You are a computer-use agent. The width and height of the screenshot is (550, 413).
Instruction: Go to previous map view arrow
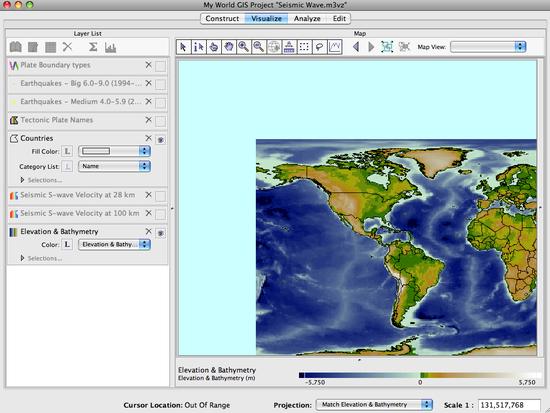[x=356, y=47]
